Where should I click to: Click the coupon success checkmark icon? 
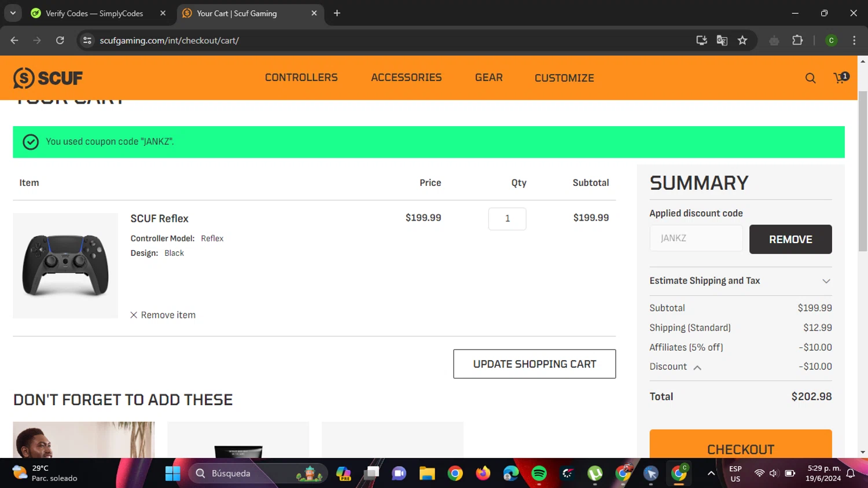point(31,142)
